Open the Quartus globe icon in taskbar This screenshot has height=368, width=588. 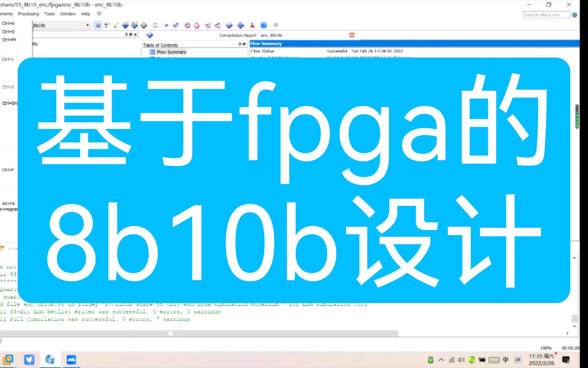click(x=50, y=359)
